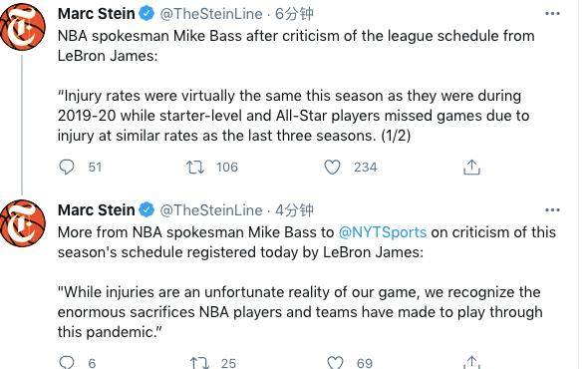Reply to the first tweet with 51 comments

(67, 167)
